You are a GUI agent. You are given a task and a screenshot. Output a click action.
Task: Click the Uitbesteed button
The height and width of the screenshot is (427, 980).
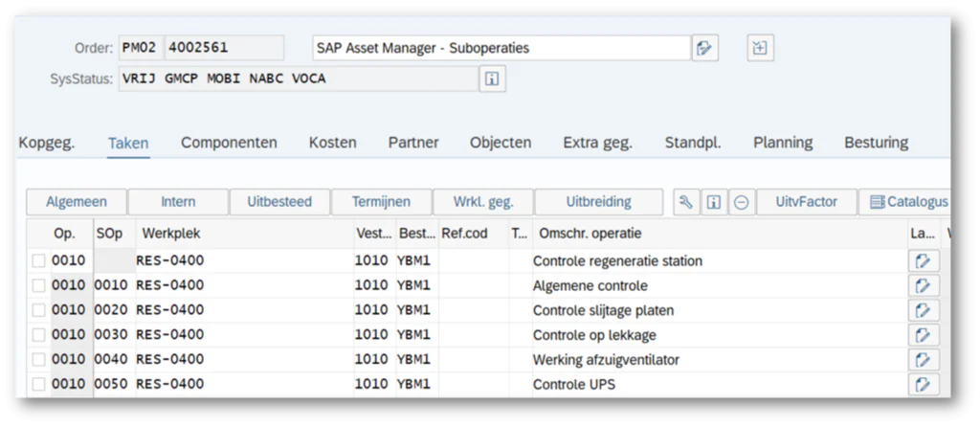(279, 202)
